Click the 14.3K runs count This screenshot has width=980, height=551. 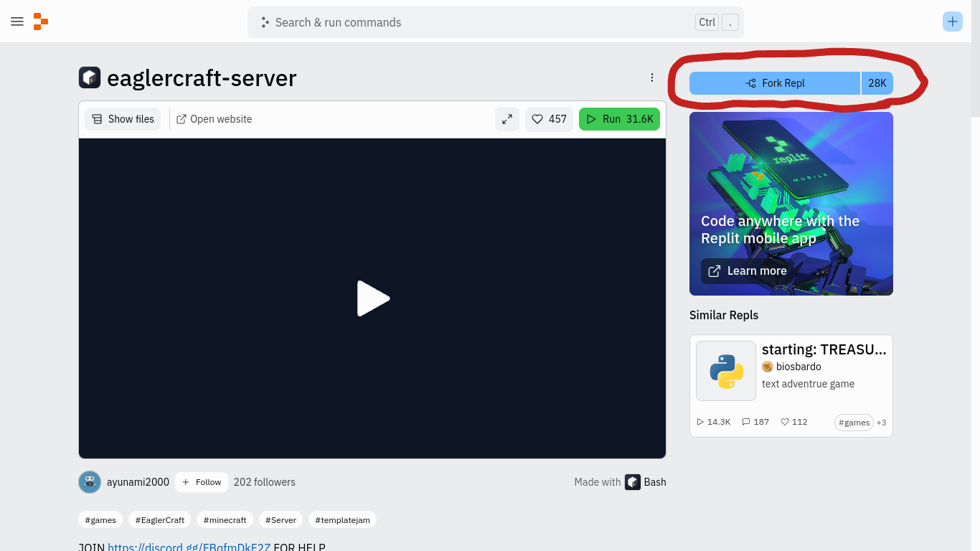(714, 422)
